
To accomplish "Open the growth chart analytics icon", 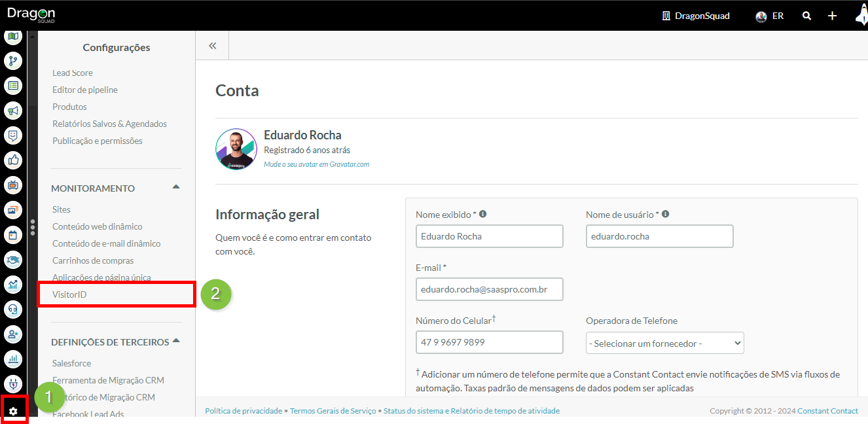I will 13,285.
